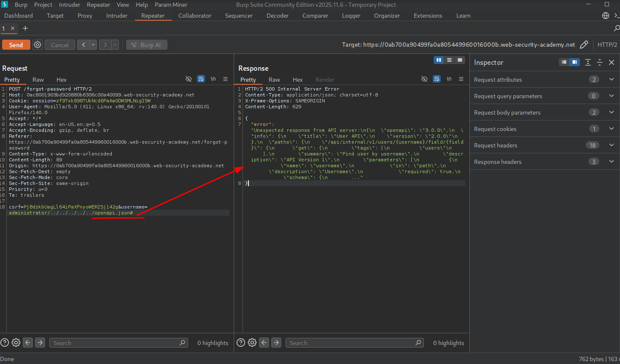The height and width of the screenshot is (364, 620).
Task: Show the Response in Raw view
Action: [274, 80]
